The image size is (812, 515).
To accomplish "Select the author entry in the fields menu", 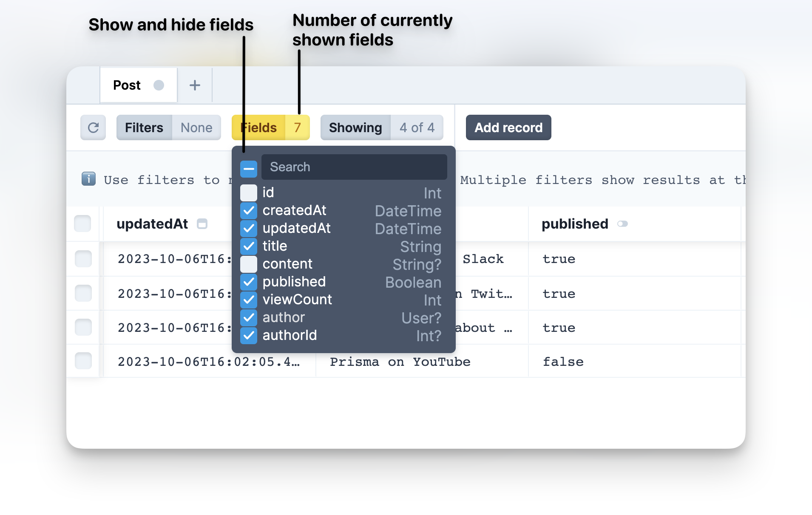I will coord(284,317).
